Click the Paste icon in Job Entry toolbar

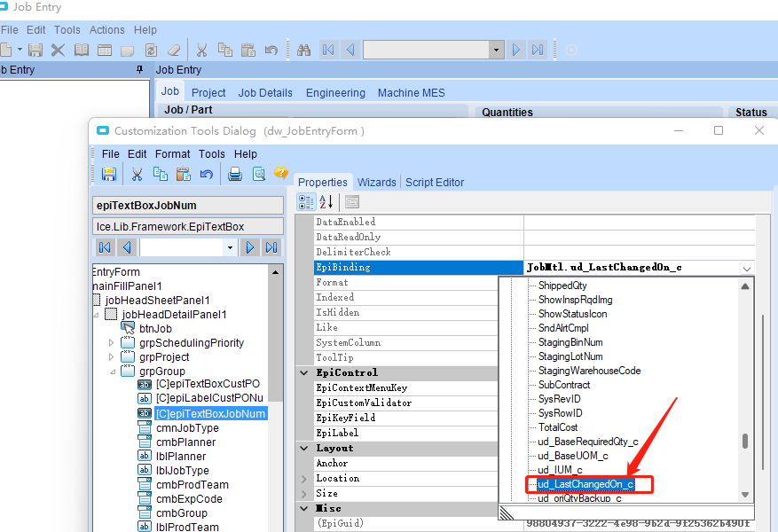[x=248, y=50]
